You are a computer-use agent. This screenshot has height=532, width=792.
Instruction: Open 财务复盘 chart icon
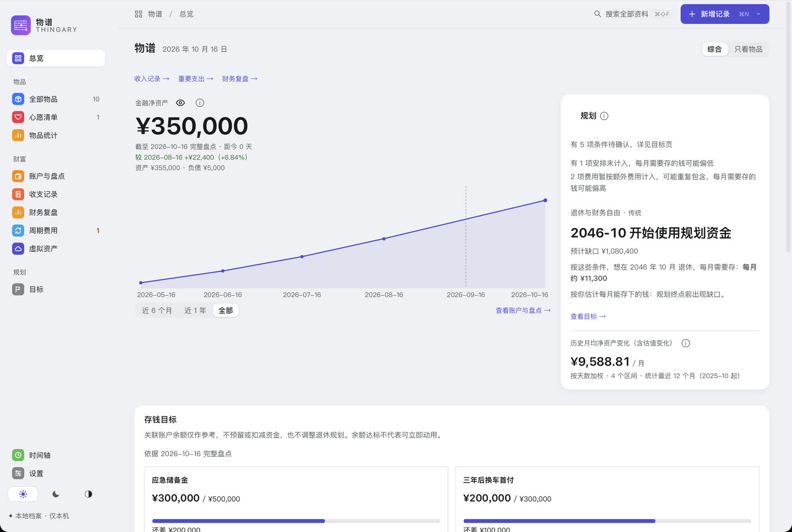point(18,213)
